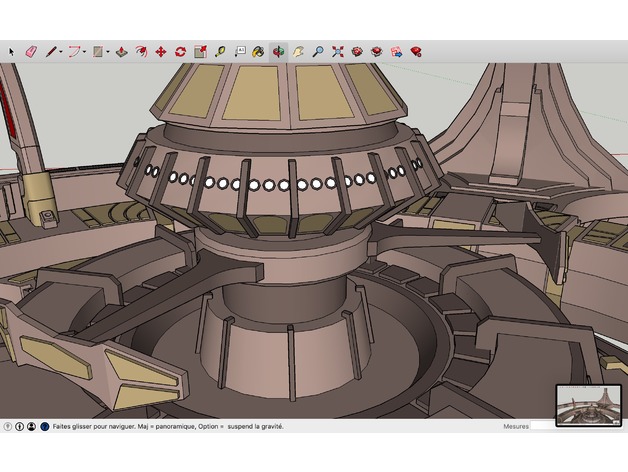The width and height of the screenshot is (628, 472).
Task: Click the Mesures input field
Action: pyautogui.click(x=545, y=426)
